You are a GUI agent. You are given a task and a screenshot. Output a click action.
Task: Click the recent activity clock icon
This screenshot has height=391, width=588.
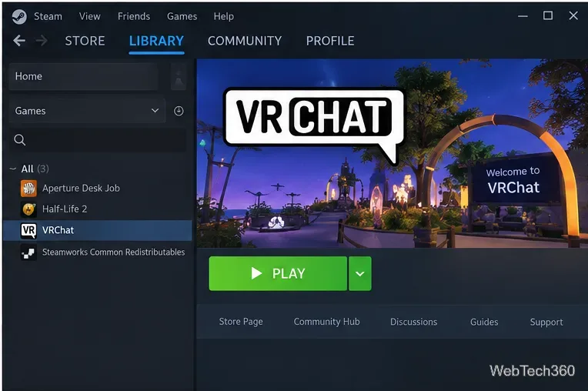[x=179, y=111]
